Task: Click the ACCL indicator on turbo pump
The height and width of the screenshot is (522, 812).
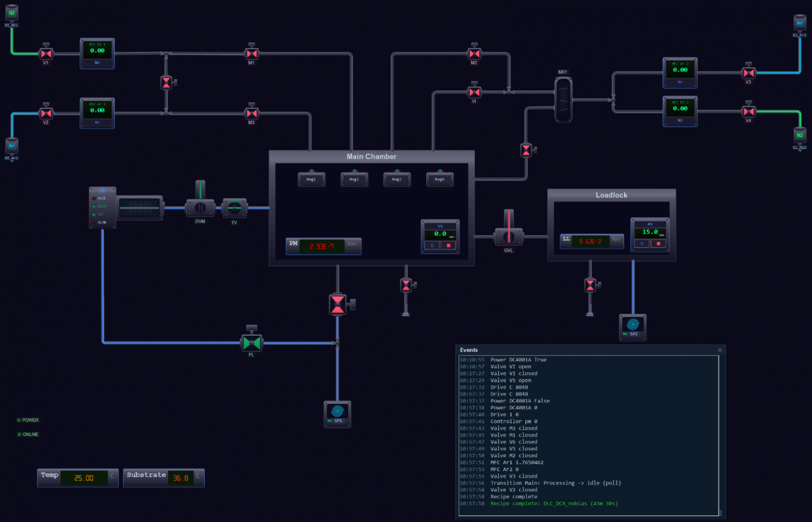Action: pos(99,198)
